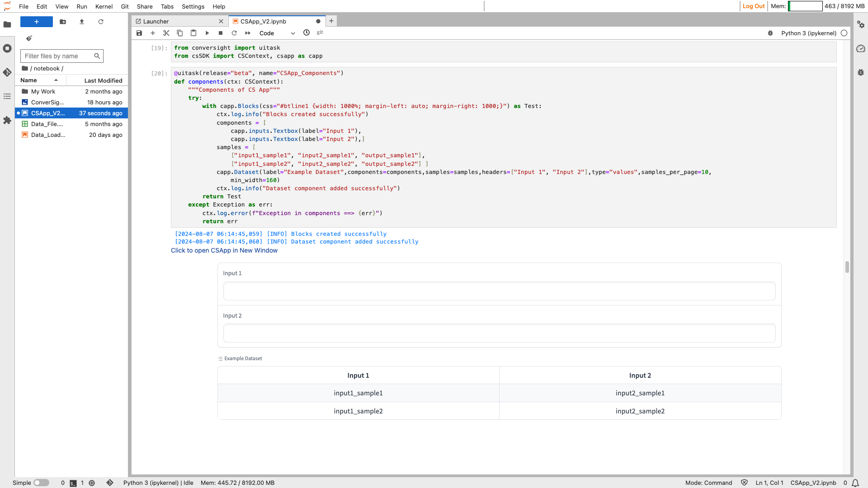
Task: Save the notebook with the disk icon
Action: pos(139,33)
